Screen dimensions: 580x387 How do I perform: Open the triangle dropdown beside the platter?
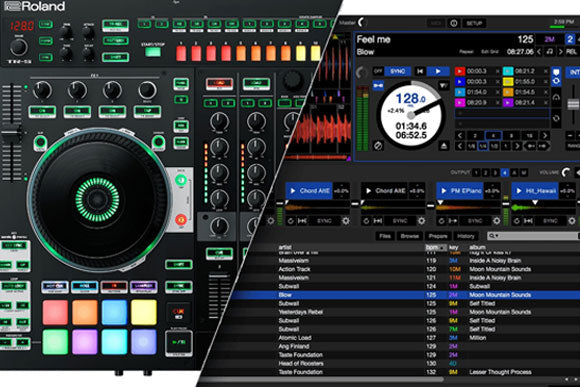(444, 86)
